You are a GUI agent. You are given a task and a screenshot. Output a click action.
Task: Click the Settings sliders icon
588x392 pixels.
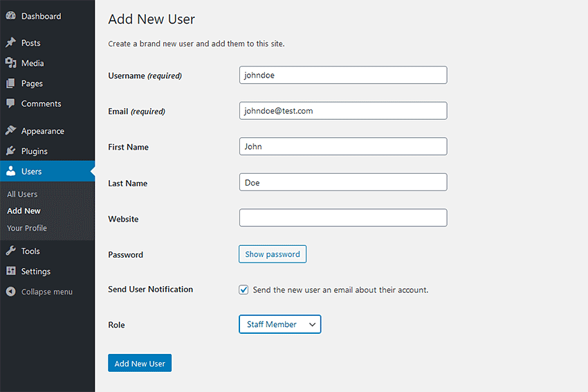pos(10,271)
